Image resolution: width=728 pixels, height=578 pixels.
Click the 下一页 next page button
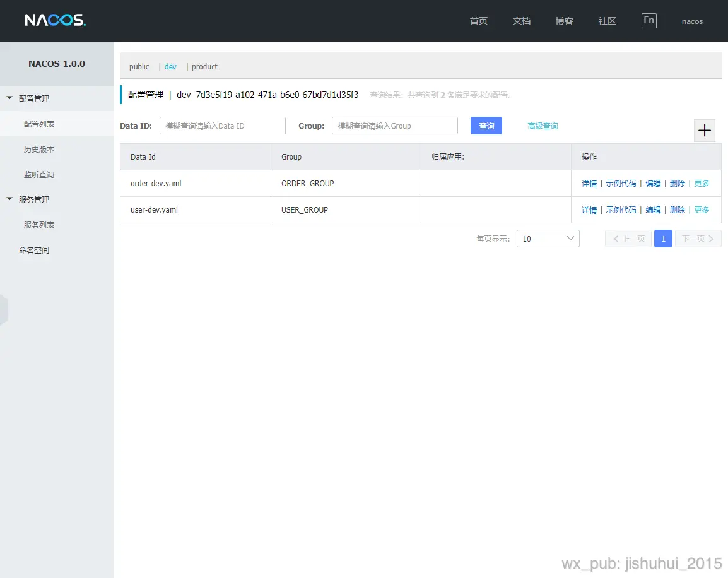pyautogui.click(x=698, y=239)
